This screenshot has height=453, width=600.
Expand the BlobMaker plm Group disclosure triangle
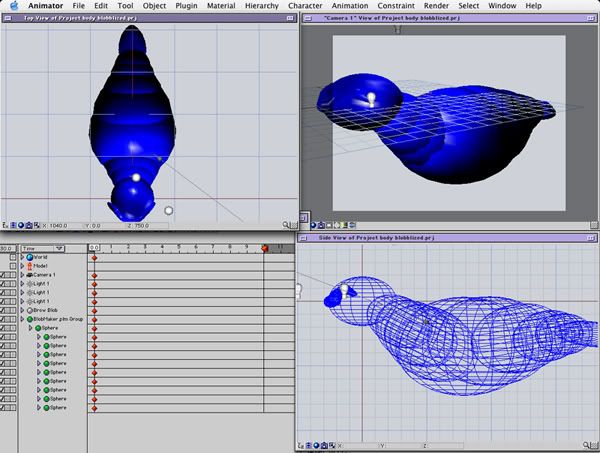(22, 319)
